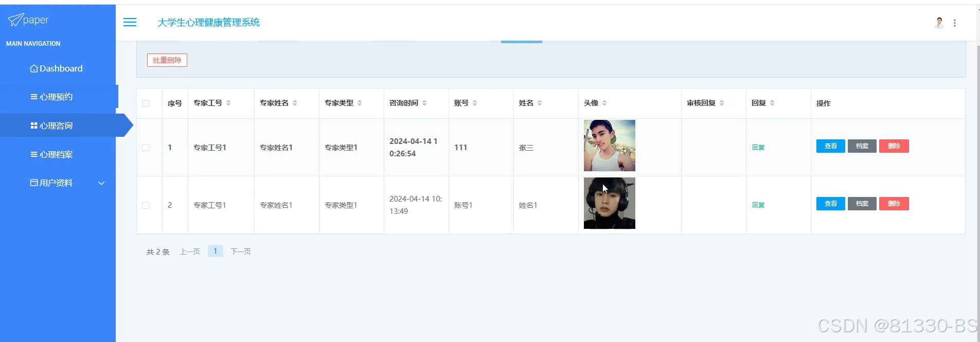The width and height of the screenshot is (980, 342).
Task: Check the row 2 checkbox for 姓名1
Action: coord(146,205)
